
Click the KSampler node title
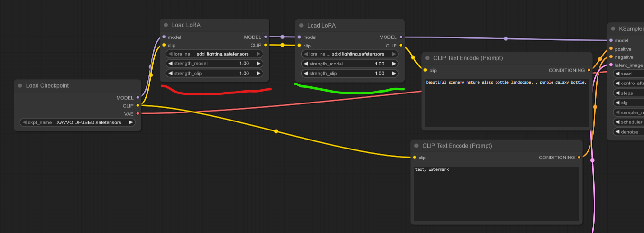632,29
